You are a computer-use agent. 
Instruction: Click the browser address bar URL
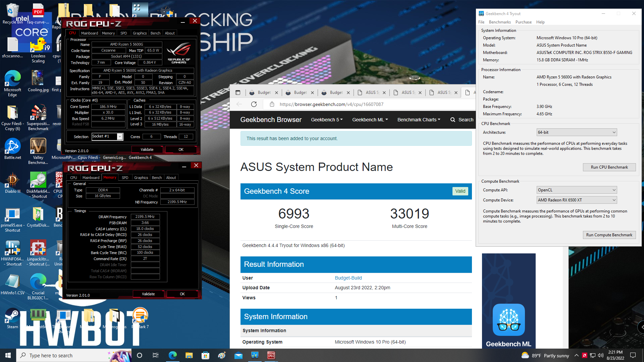point(331,104)
